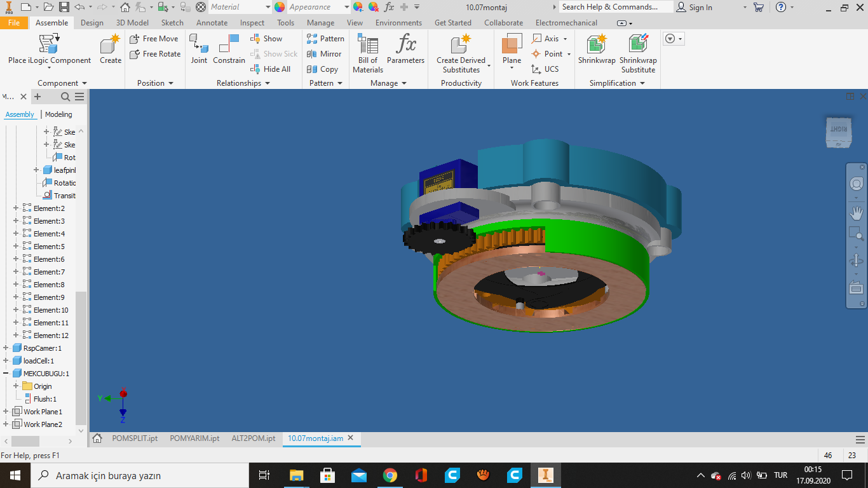Open the ALT2POM.ipt document tab
This screenshot has width=868, height=488.
[254, 438]
